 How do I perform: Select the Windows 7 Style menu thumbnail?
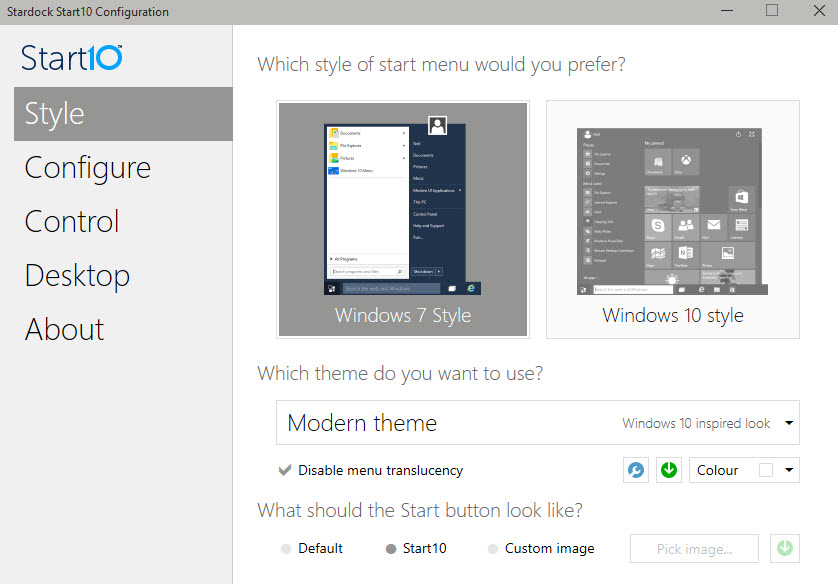[x=403, y=219]
